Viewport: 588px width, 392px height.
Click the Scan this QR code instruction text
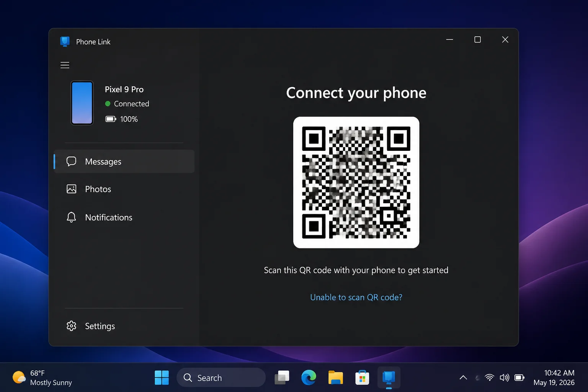point(356,270)
